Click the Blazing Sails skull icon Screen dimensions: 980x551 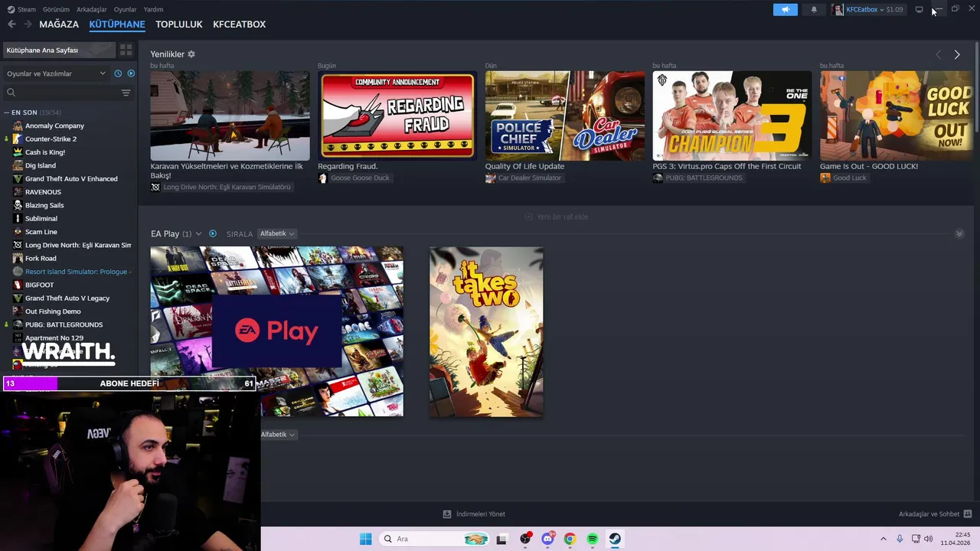18,205
